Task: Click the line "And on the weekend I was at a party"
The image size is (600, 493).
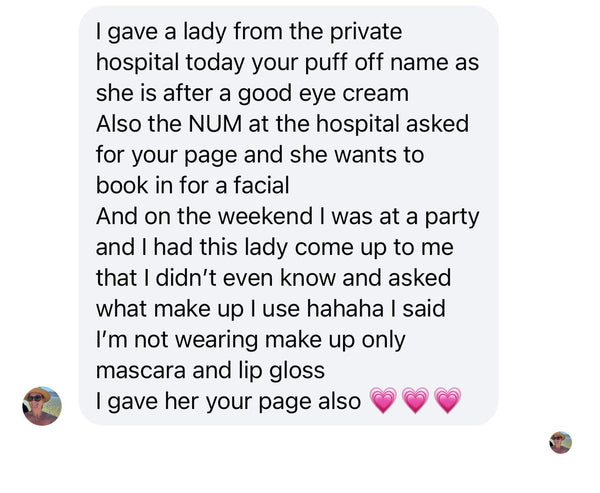Action: [x=287, y=217]
